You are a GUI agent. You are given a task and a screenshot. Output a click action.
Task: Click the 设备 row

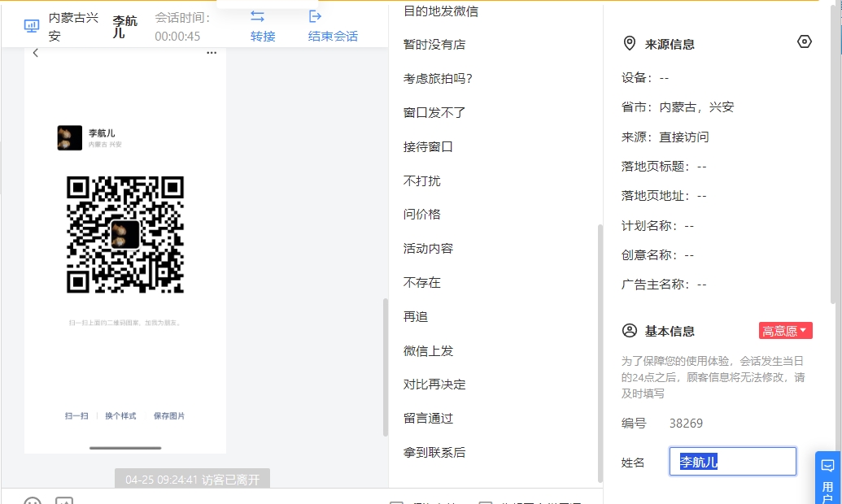645,78
